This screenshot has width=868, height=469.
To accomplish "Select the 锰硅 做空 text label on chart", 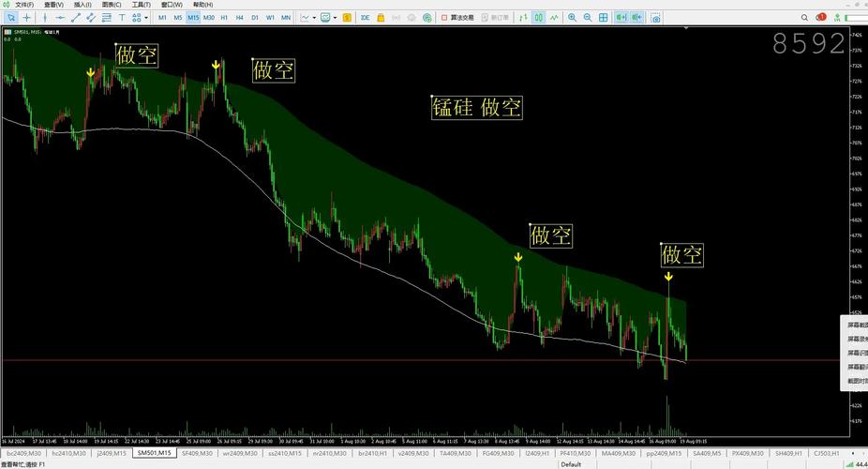I will (476, 108).
